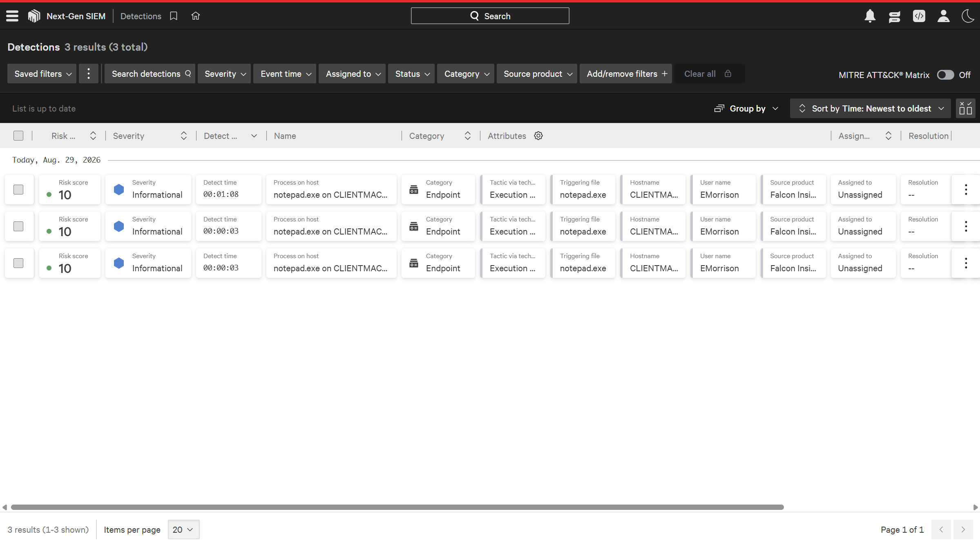Click the Attributes settings gear

click(538, 136)
